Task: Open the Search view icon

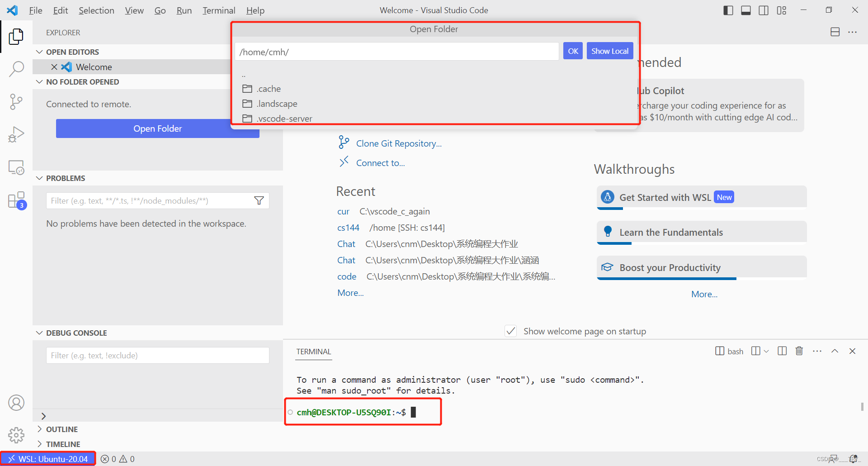Action: [x=16, y=69]
